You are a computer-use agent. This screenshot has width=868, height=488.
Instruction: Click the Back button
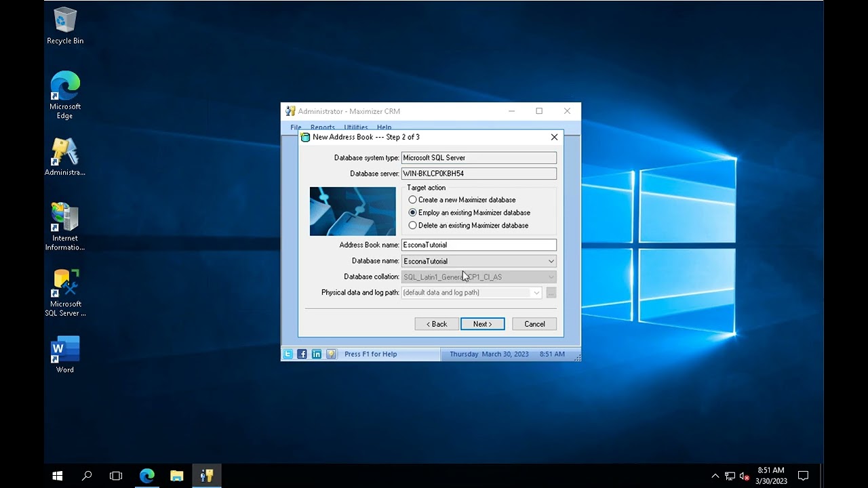pyautogui.click(x=437, y=324)
